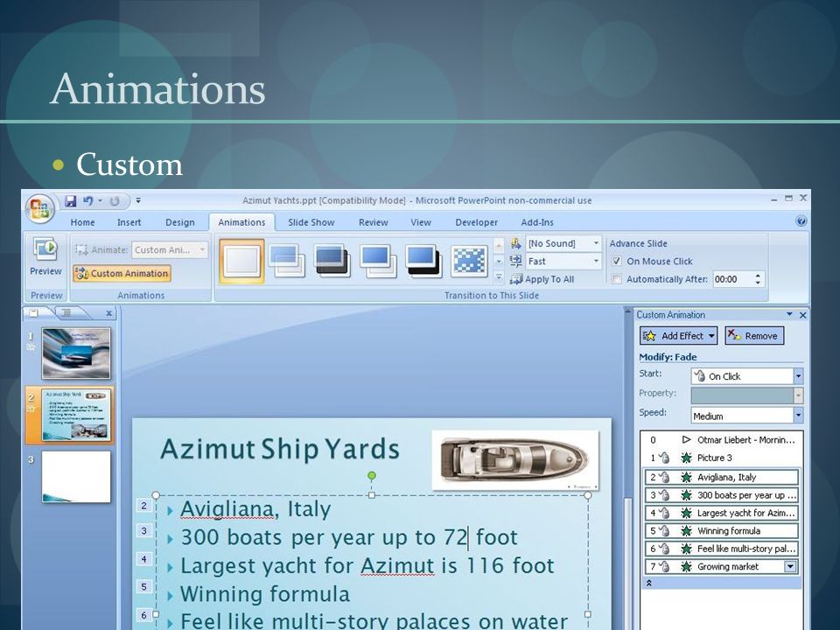The image size is (840, 630).
Task: Click the Automatically After time field
Action: pos(732,279)
